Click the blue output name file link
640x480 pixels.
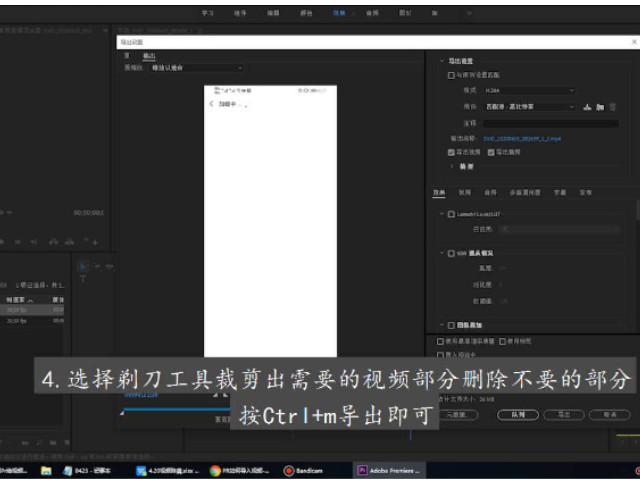pyautogui.click(x=522, y=139)
